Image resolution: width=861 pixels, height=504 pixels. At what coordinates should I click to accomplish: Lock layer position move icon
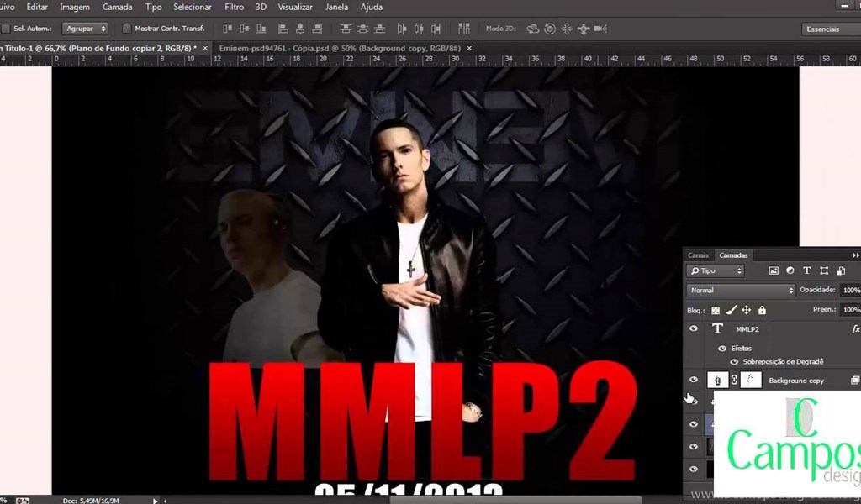(747, 311)
